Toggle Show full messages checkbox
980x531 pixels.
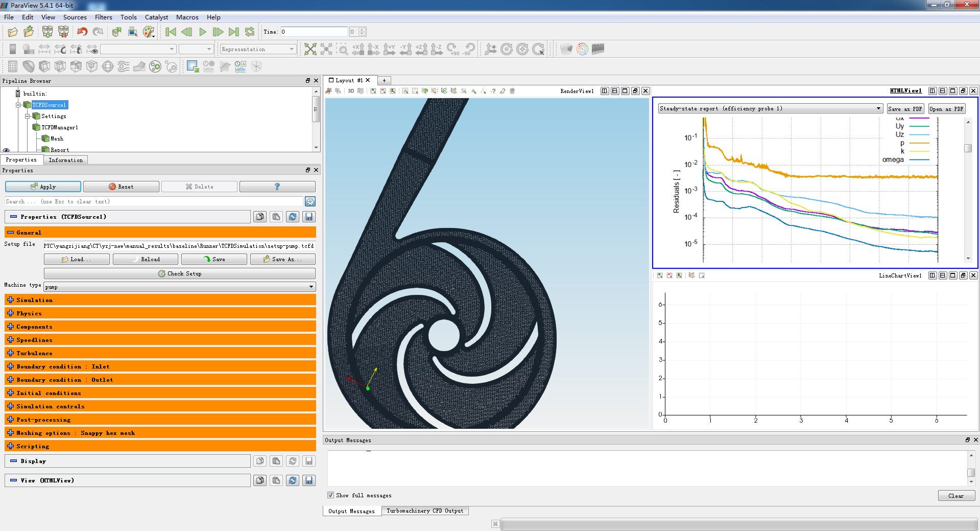coord(331,495)
